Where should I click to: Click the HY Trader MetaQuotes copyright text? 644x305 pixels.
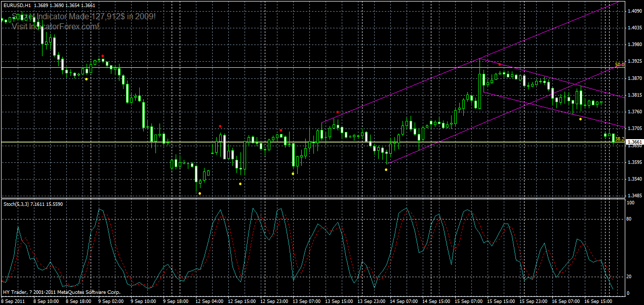pos(61,292)
